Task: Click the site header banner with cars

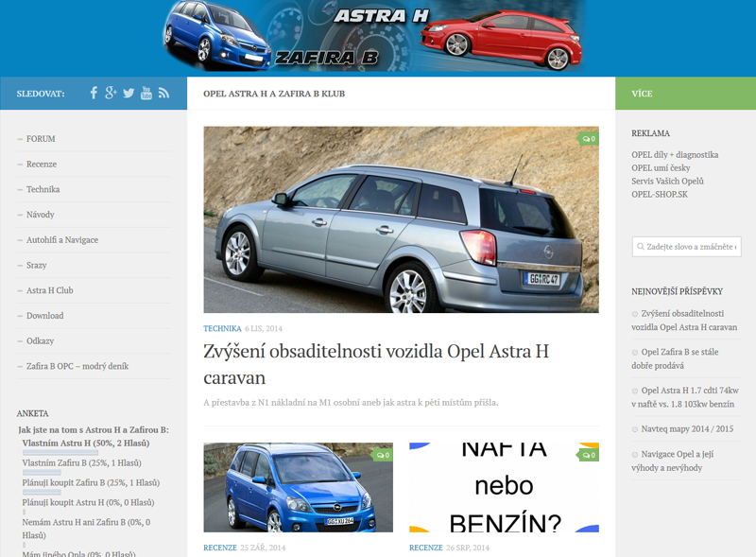Action: point(374,36)
